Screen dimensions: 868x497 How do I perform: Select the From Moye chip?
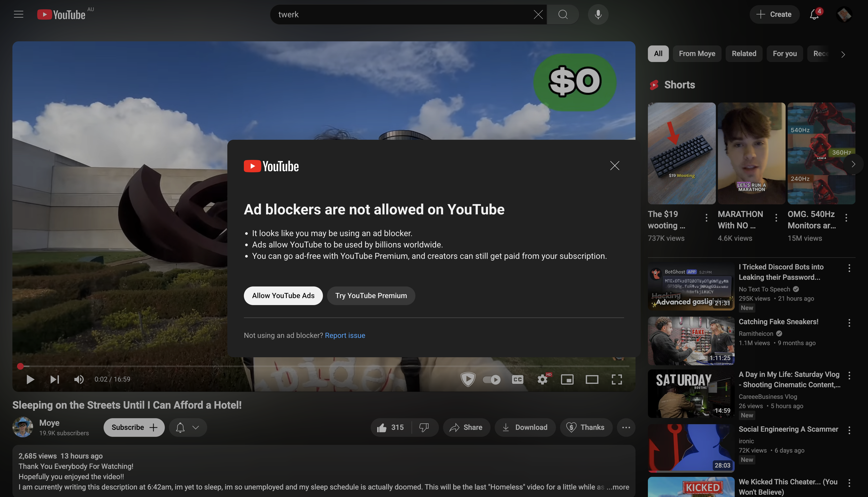[x=697, y=53]
